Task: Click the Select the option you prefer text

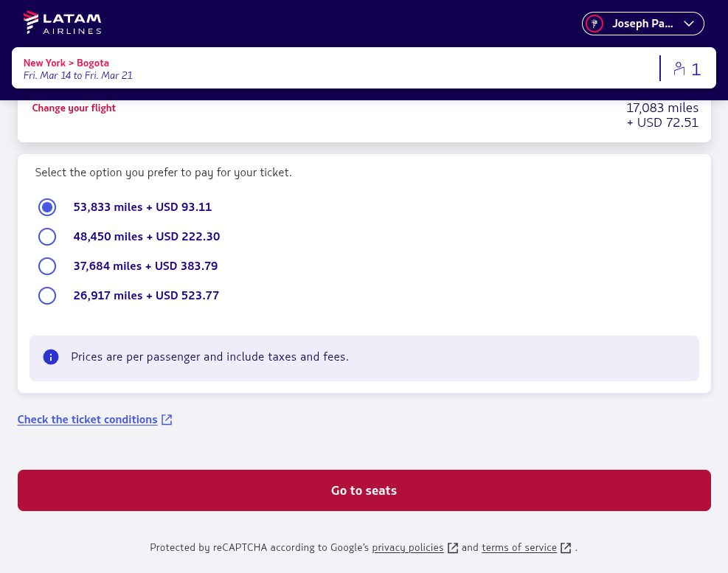Action: click(164, 173)
